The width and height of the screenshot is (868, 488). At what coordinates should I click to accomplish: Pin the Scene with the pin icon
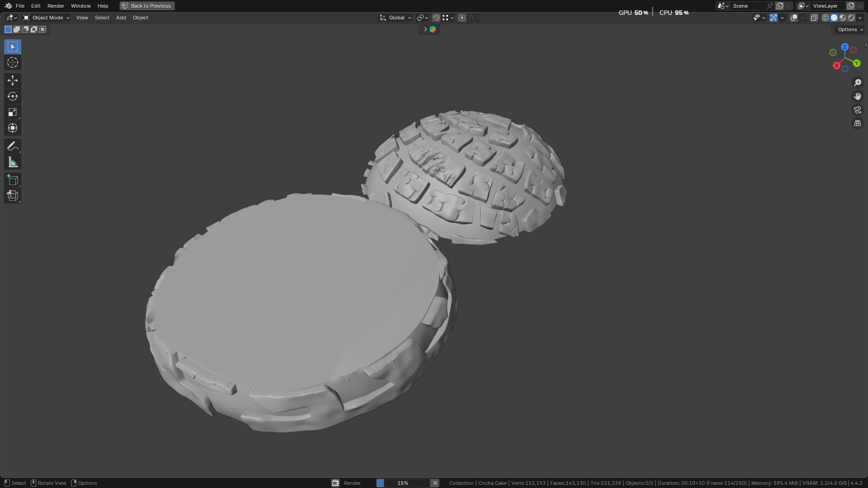pyautogui.click(x=770, y=6)
